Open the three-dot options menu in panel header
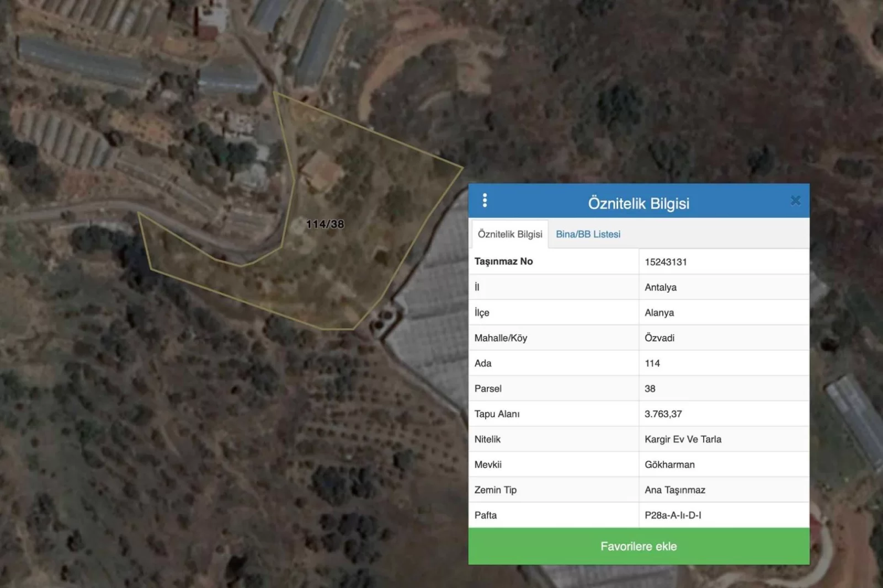 [485, 200]
